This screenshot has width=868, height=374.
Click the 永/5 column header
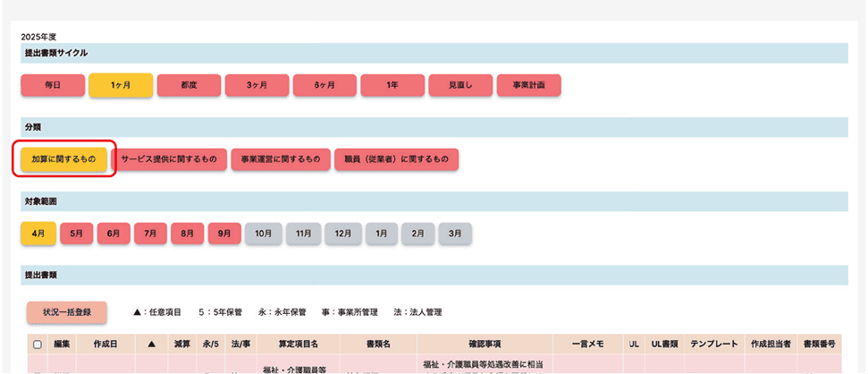[211, 344]
